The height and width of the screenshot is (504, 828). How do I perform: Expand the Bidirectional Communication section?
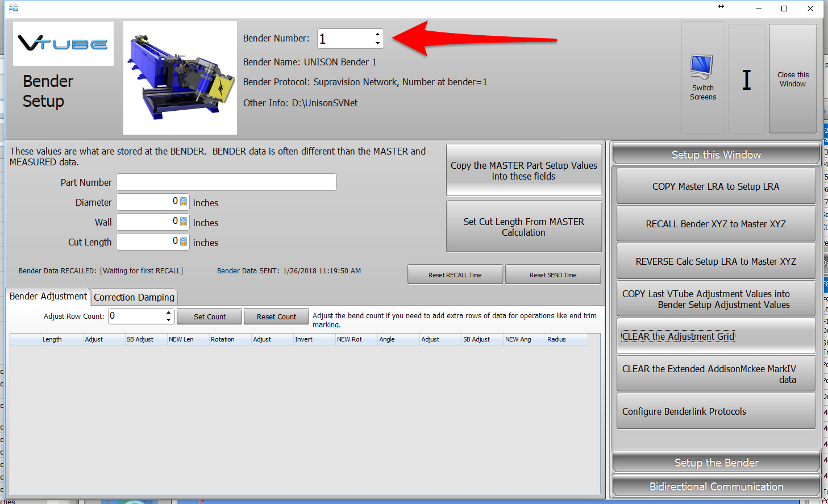716,486
